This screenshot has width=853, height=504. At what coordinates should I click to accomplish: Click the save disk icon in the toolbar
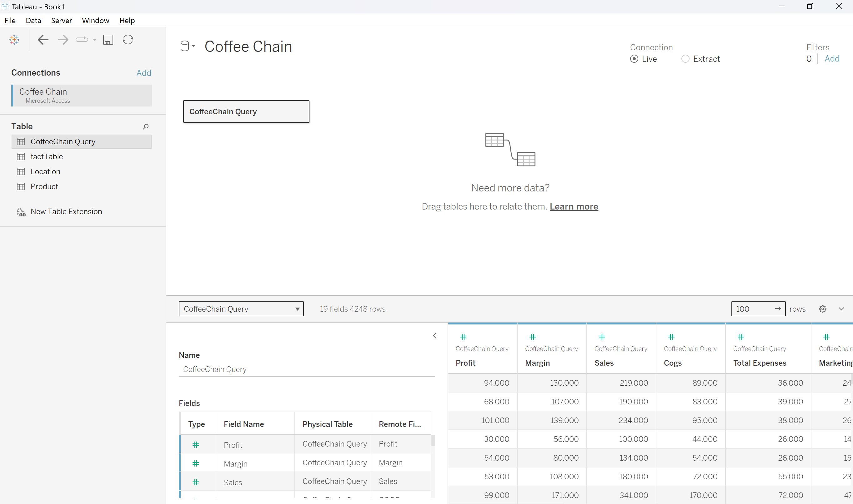[108, 40]
